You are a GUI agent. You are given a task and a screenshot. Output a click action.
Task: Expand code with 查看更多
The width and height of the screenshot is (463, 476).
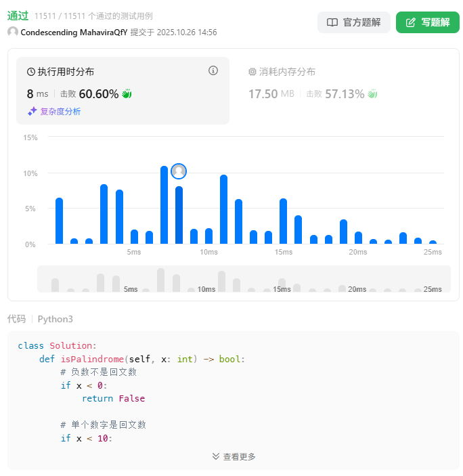[x=234, y=456]
